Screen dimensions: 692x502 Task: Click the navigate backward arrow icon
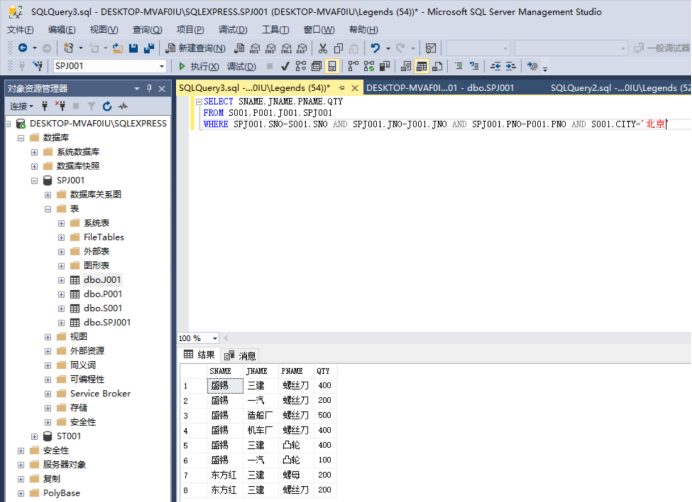[23, 48]
